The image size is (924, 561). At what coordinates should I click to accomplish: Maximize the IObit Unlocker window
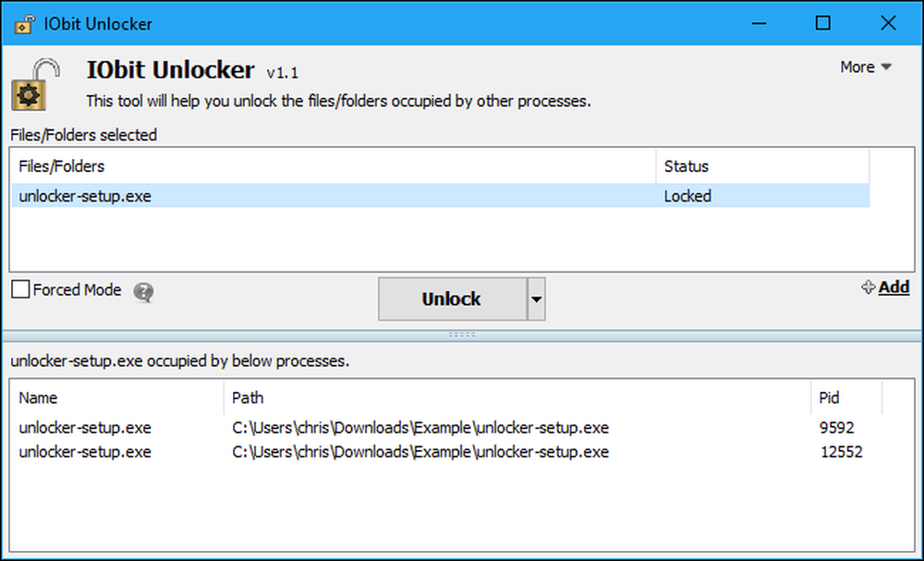[823, 24]
